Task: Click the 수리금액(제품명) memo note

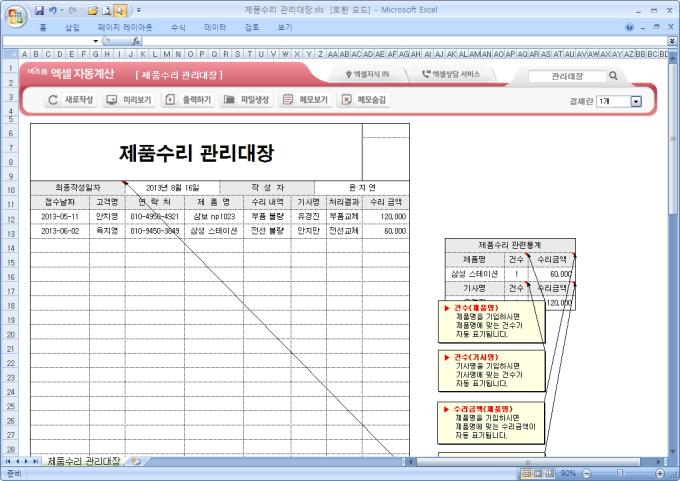Action: pos(491,423)
